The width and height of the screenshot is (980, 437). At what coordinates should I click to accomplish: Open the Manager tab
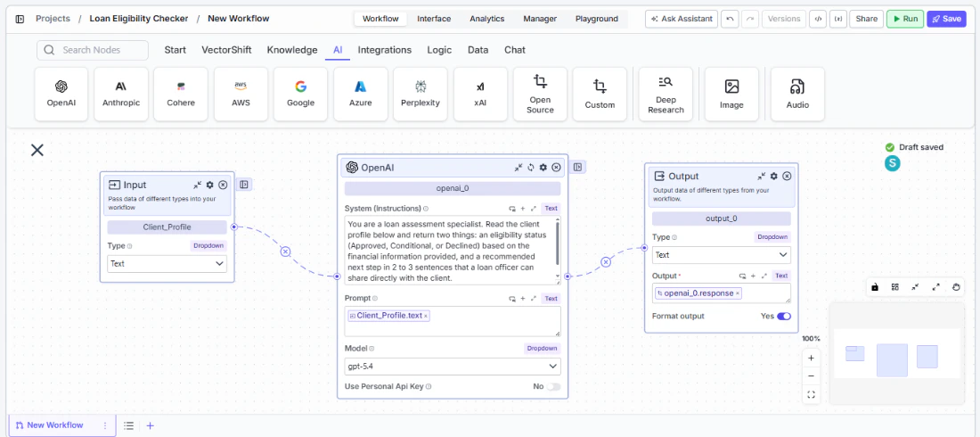pyautogui.click(x=540, y=19)
